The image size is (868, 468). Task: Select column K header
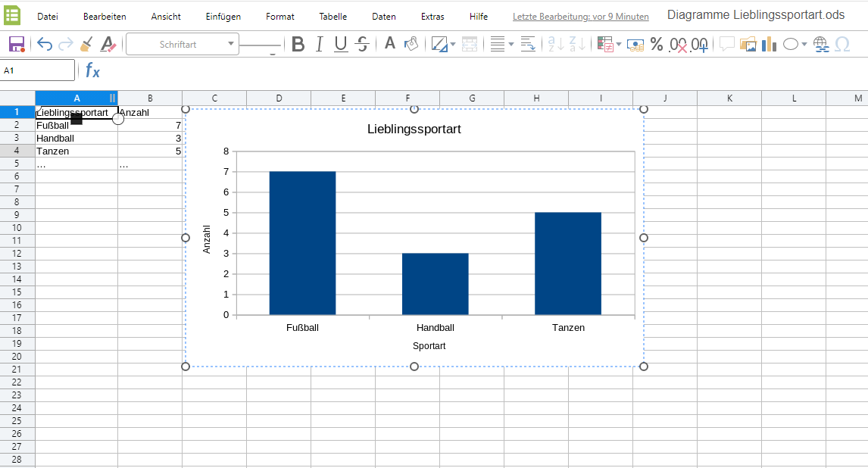pyautogui.click(x=729, y=98)
